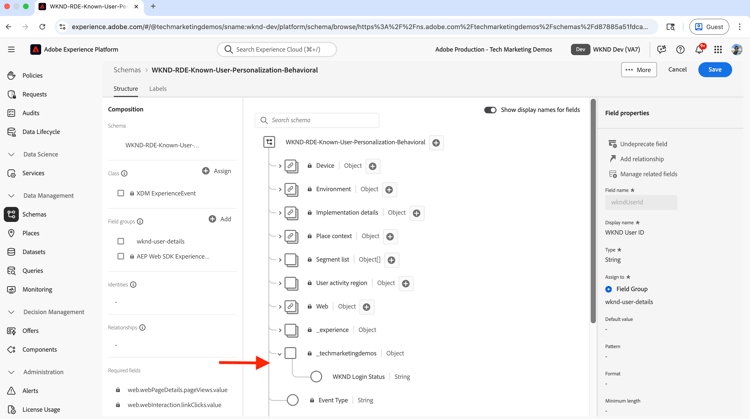Select the Schemas sidebar icon

[11, 214]
